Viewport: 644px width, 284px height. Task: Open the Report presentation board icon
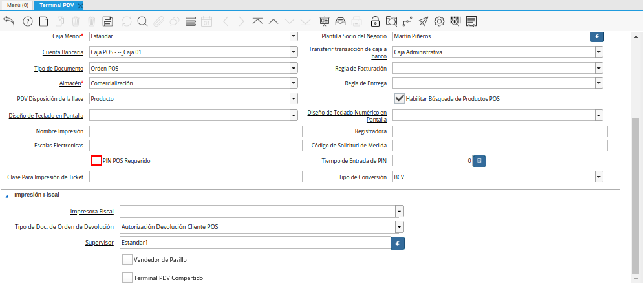(x=325, y=21)
